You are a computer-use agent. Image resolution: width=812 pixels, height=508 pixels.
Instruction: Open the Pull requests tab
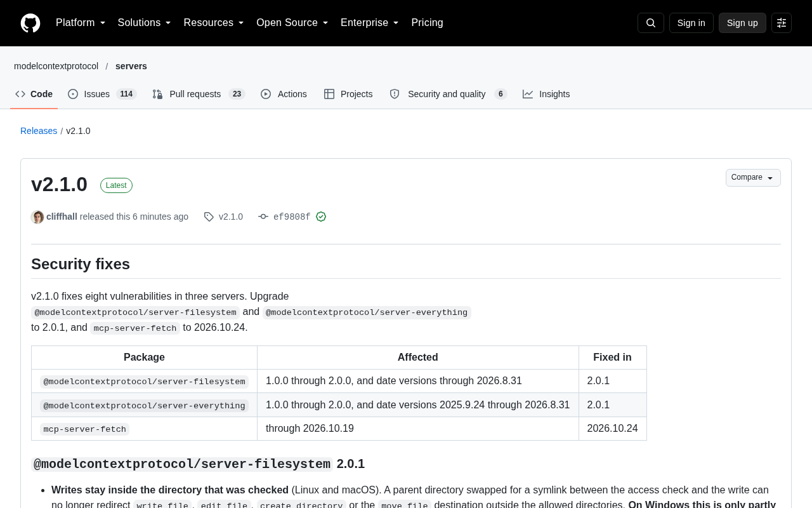199,94
